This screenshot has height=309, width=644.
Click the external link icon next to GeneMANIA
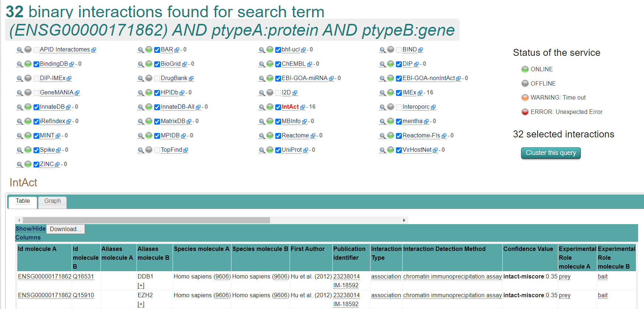click(77, 93)
